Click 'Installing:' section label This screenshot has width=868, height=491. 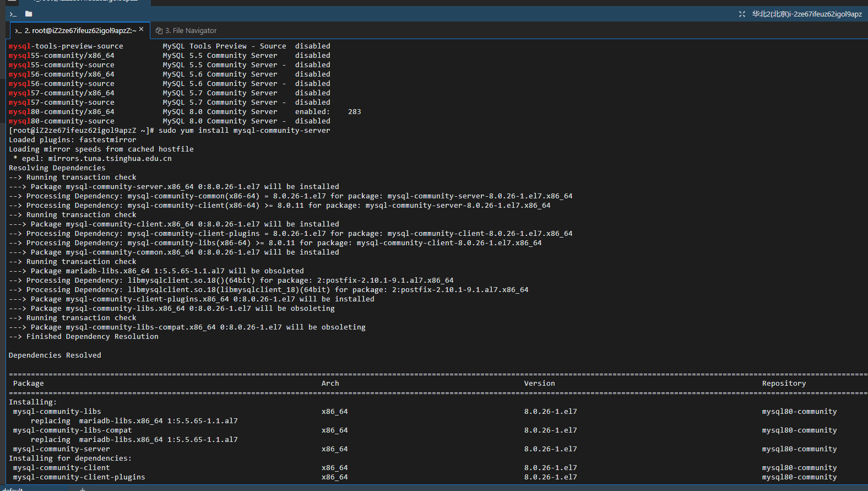coord(33,402)
